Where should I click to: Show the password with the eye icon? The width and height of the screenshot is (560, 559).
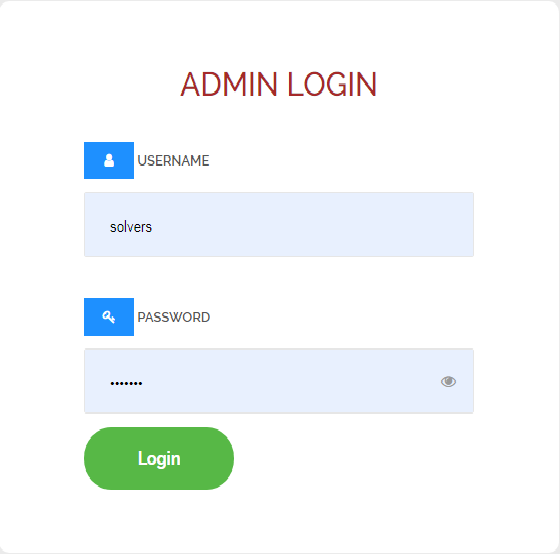[448, 381]
